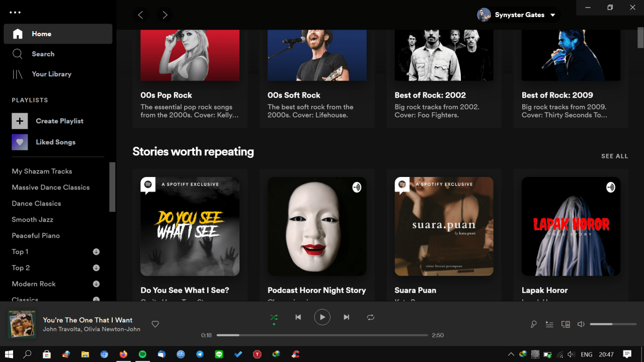Click the sidebar playlist scrollbar

pos(113,187)
